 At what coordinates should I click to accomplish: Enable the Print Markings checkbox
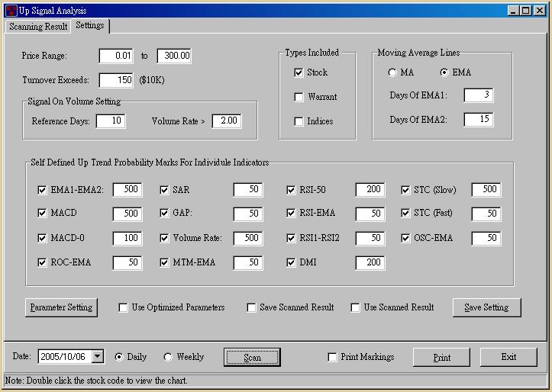coord(332,357)
